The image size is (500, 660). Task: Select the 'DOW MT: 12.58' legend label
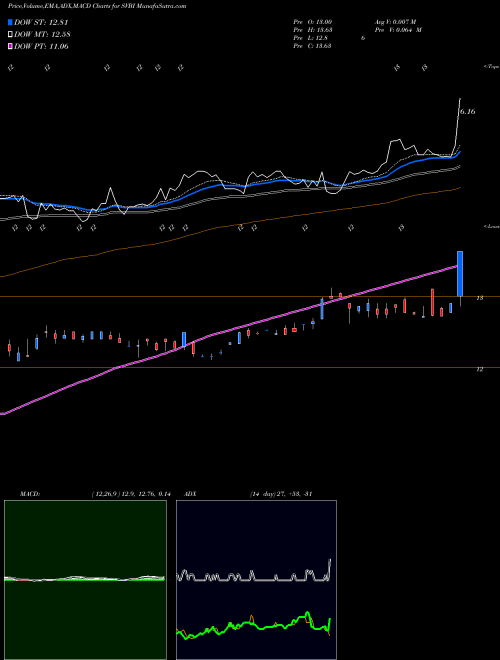[x=42, y=35]
